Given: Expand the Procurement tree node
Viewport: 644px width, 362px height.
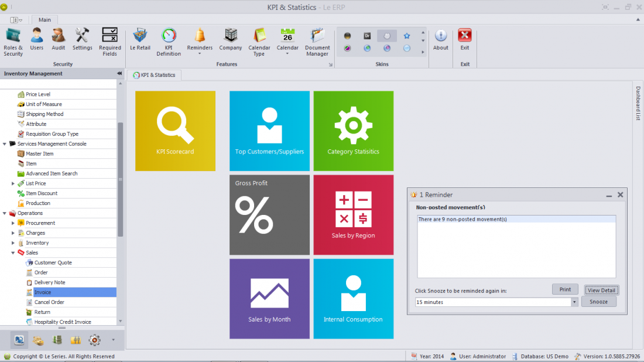Looking at the screenshot, I should (x=13, y=223).
